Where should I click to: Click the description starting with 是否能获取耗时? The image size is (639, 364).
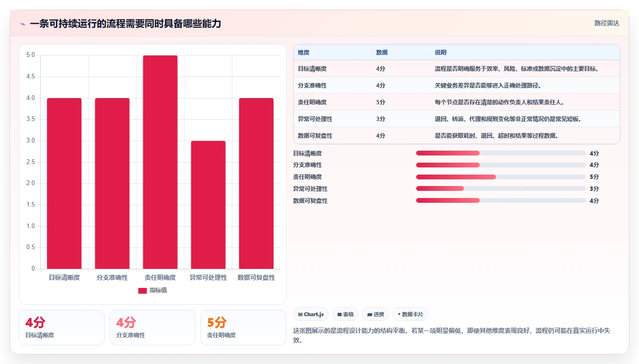pos(497,136)
